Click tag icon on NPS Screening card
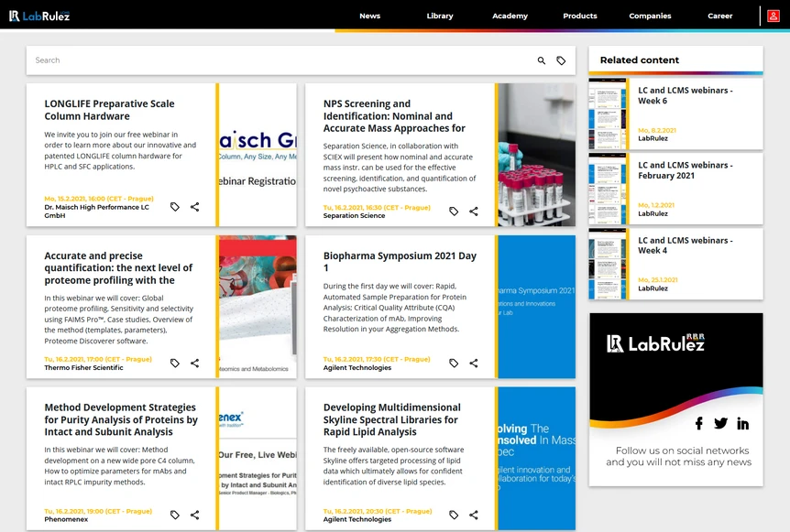Viewport: 790px width, 532px height. [454, 212]
